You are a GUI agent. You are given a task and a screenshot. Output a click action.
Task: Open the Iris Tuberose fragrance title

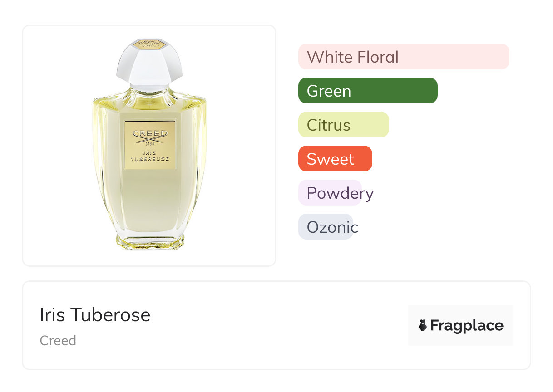point(95,315)
